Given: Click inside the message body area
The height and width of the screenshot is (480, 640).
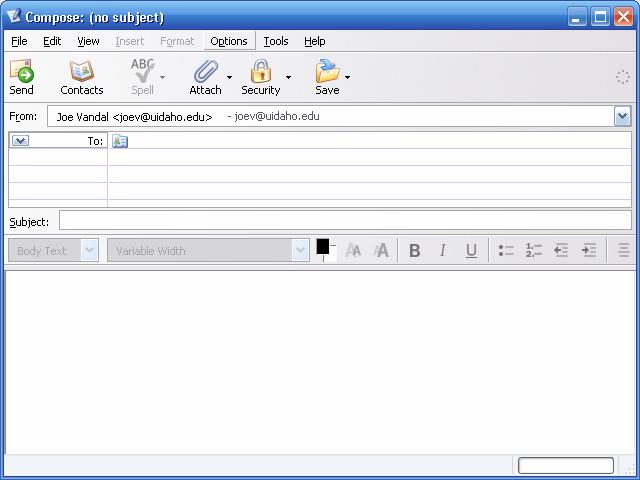Looking at the screenshot, I should click(x=320, y=362).
